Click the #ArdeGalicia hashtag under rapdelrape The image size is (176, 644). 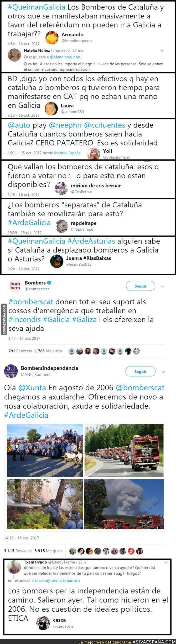tap(29, 223)
